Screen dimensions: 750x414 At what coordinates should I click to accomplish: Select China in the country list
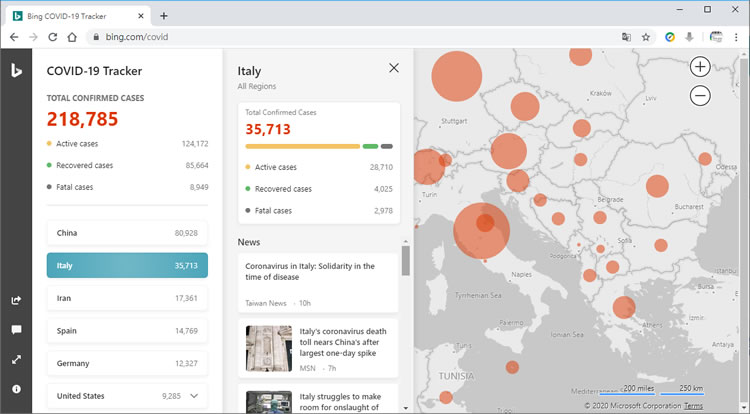[x=127, y=233]
